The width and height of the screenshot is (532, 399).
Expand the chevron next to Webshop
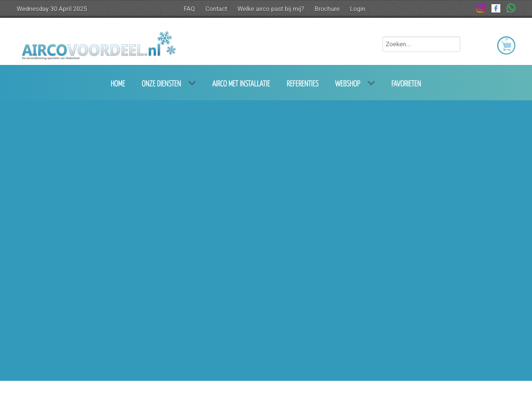click(x=371, y=83)
